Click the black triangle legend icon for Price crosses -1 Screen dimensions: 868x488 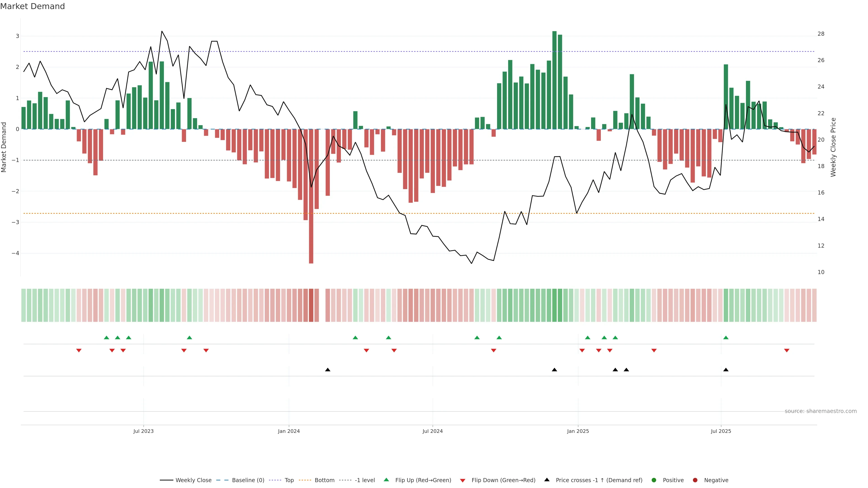pyautogui.click(x=547, y=480)
